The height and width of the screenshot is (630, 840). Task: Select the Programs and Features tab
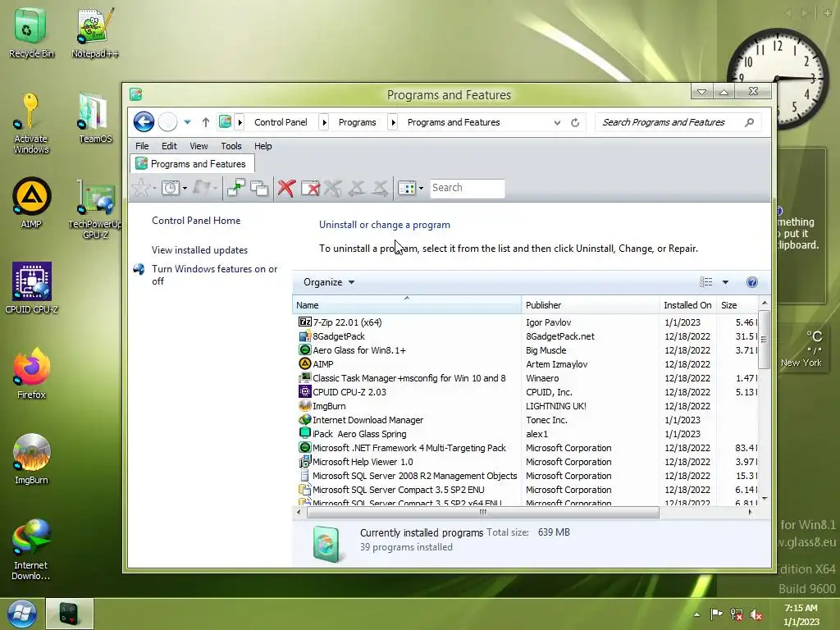[192, 164]
